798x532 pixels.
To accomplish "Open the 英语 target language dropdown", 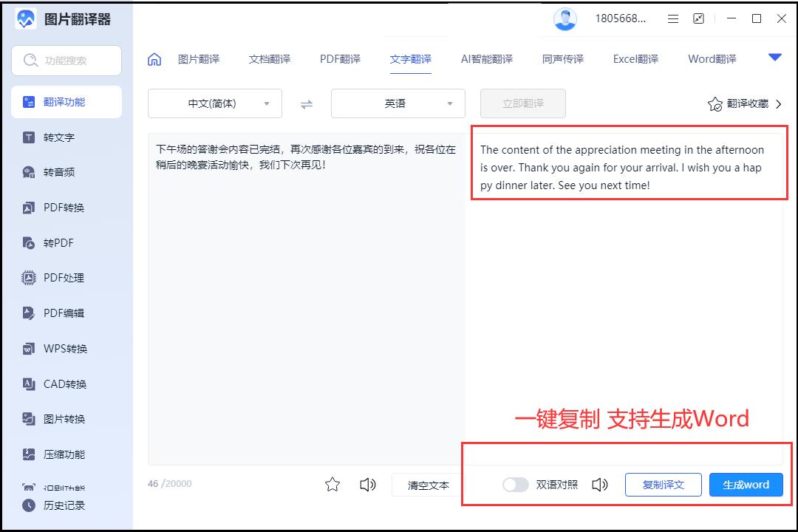I will pos(398,103).
